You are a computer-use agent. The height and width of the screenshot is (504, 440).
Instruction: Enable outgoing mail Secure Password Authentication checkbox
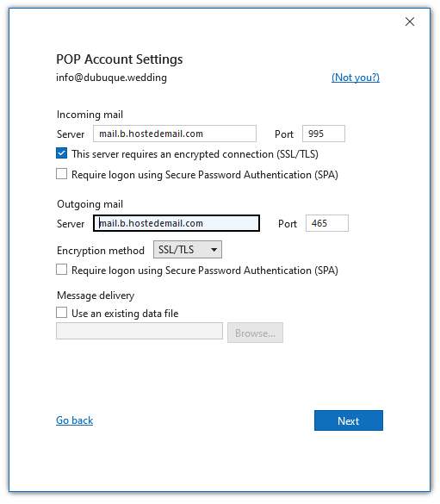pos(62,270)
